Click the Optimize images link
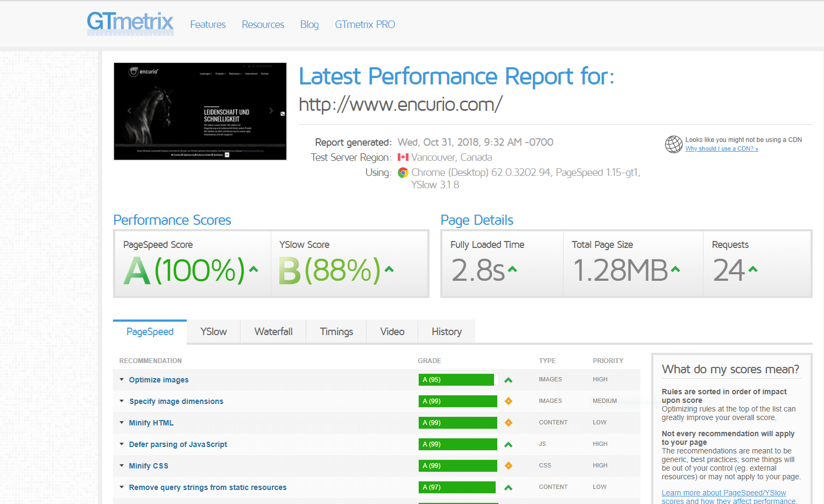Image resolution: width=824 pixels, height=504 pixels. point(159,380)
